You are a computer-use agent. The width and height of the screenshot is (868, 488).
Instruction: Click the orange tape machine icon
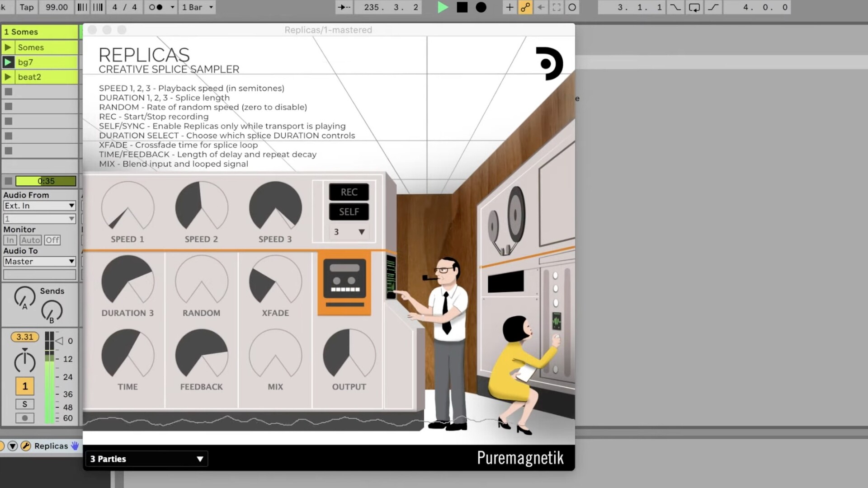tap(344, 283)
